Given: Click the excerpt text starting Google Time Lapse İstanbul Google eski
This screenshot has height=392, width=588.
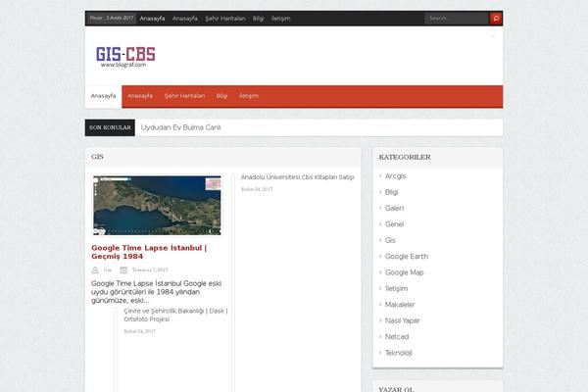Looking at the screenshot, I should point(157,292).
